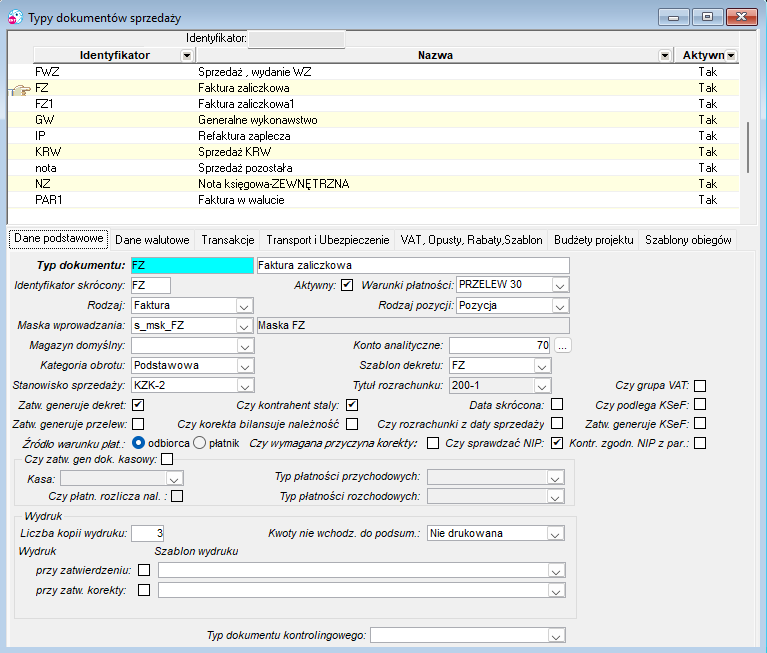This screenshot has width=767, height=653.
Task: Click the Identyfikator skrócony field
Action: pos(151,285)
